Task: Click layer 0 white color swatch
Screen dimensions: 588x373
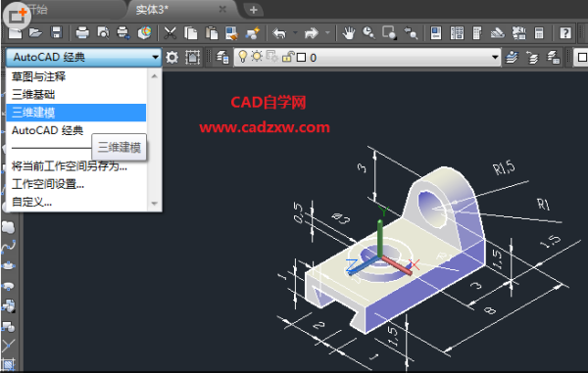Action: point(301,58)
